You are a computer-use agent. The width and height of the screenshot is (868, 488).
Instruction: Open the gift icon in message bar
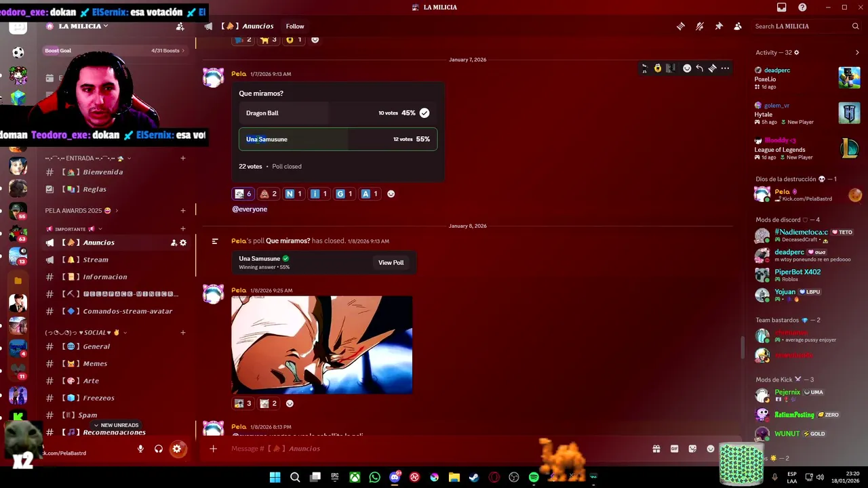[656, 449]
